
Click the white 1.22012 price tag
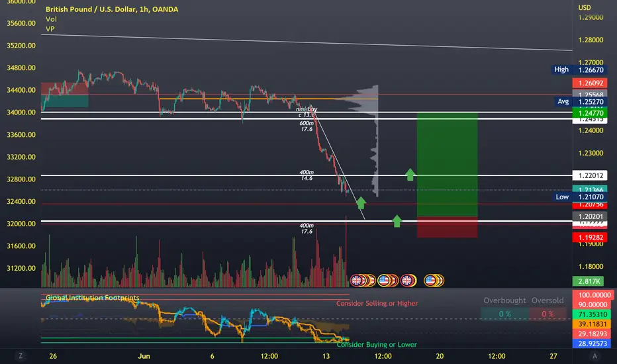pos(590,175)
